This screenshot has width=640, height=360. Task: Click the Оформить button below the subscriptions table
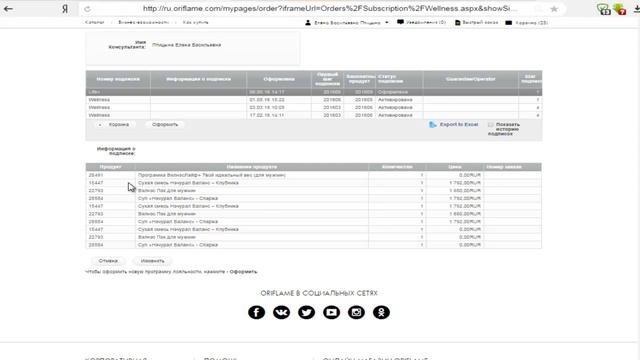point(165,124)
